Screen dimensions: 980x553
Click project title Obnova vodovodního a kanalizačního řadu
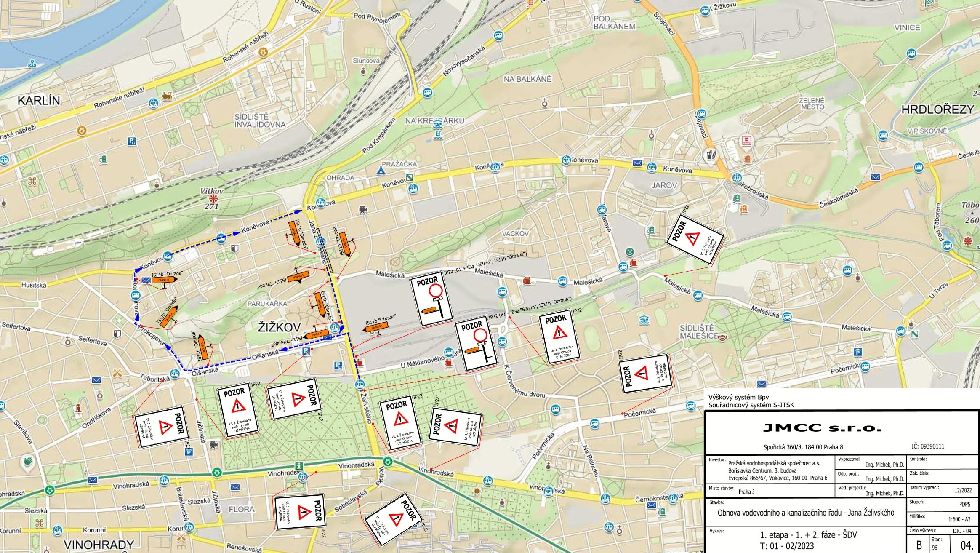806,513
